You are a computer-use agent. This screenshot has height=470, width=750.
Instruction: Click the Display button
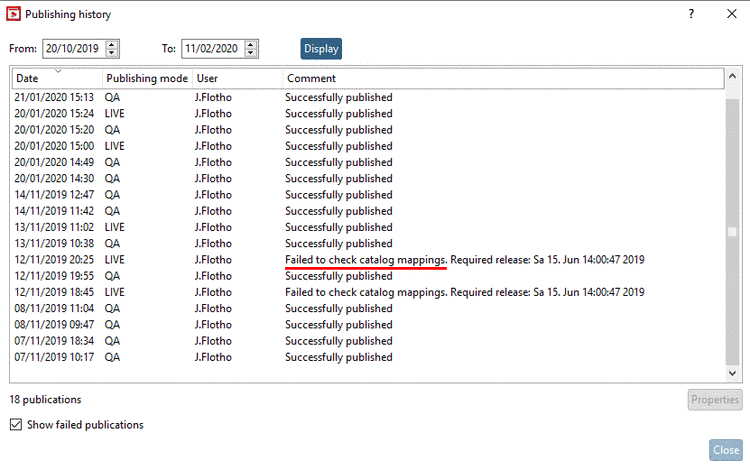321,49
